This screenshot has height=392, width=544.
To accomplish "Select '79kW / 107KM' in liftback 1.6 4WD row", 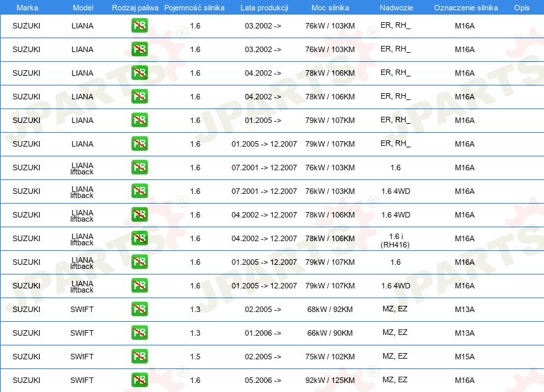I will coord(330,286).
